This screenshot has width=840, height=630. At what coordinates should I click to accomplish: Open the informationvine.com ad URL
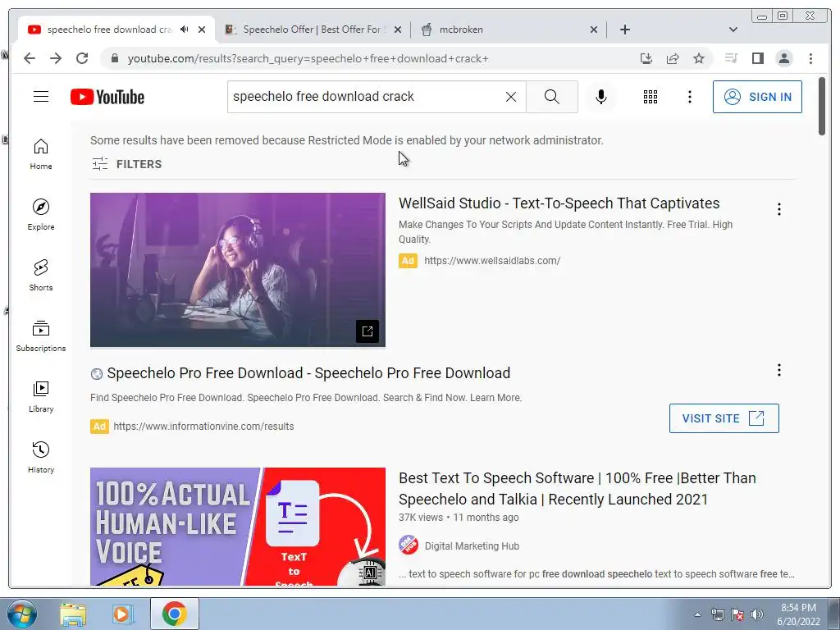click(x=203, y=427)
